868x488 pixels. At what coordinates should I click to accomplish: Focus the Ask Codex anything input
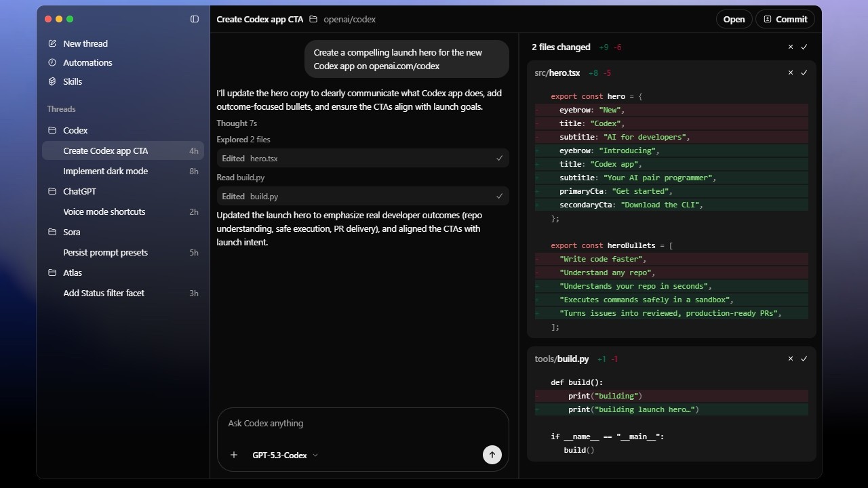click(x=363, y=424)
